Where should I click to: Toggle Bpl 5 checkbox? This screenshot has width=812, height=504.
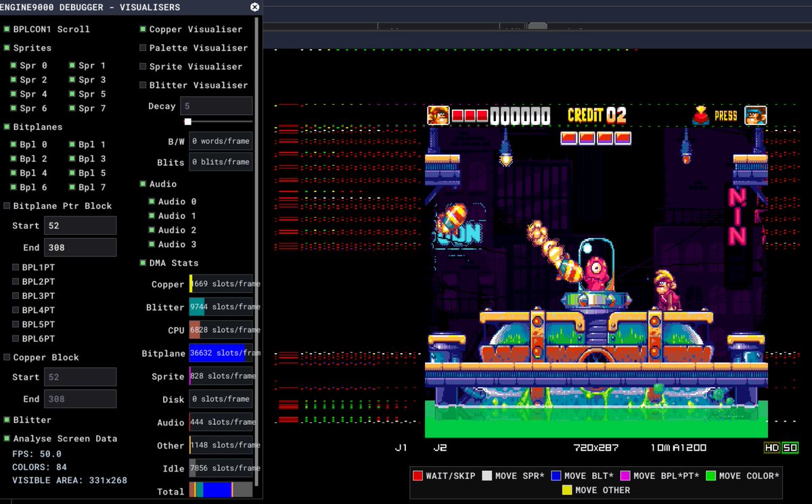click(x=72, y=173)
